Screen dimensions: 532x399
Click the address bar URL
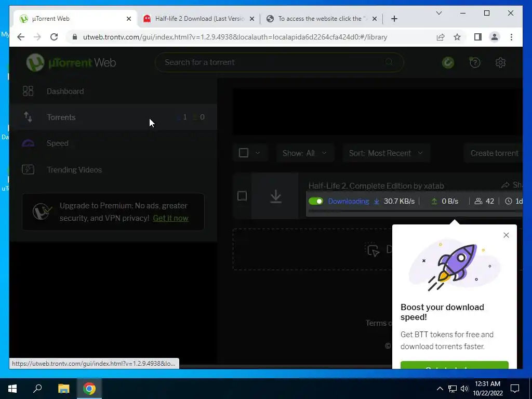pos(235,37)
